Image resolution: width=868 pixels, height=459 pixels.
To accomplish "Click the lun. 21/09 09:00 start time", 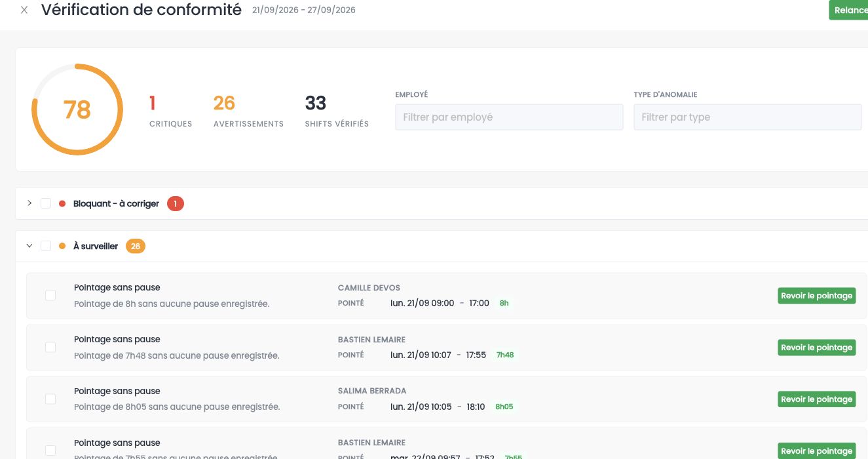I will [422, 304].
